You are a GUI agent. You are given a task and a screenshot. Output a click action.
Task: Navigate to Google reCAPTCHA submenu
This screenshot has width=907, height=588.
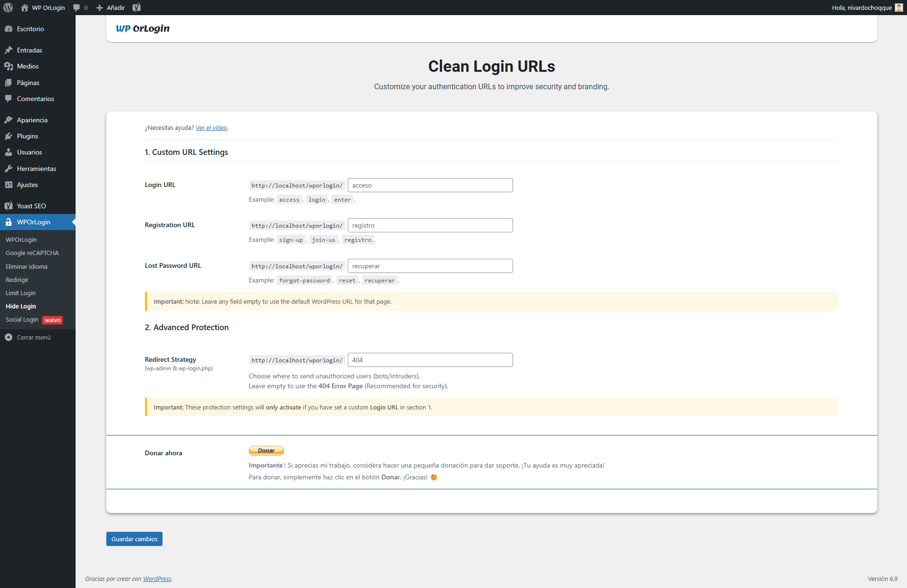(32, 253)
